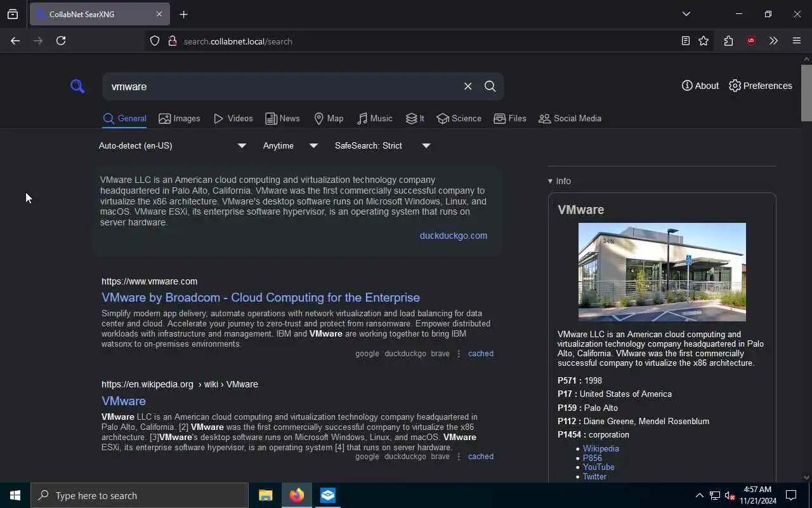
Task: Open Twitter link in infobox
Action: [x=594, y=476]
